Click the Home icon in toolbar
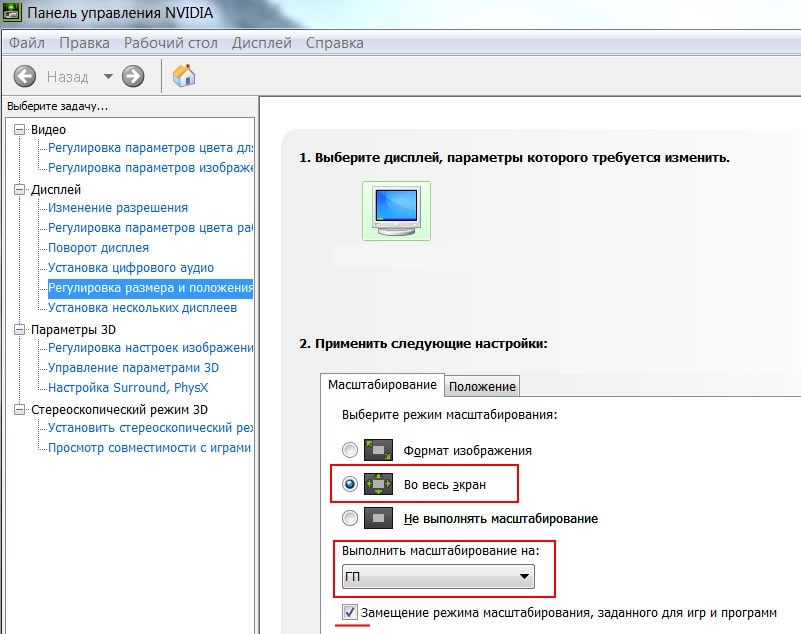This screenshot has width=801, height=634. click(184, 76)
